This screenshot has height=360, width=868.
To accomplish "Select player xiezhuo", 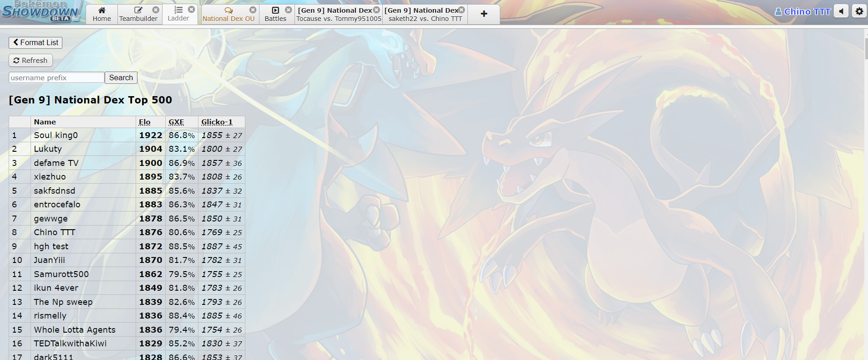I will (50, 177).
